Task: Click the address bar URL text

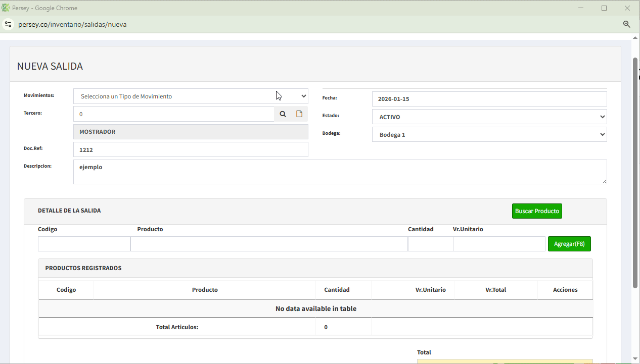Action: 72,24
